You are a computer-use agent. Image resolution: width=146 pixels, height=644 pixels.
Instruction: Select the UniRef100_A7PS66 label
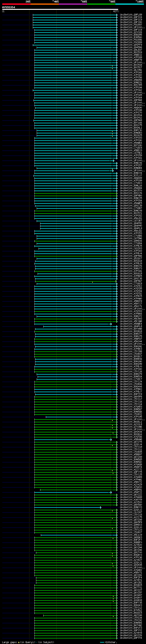(x=131, y=72)
